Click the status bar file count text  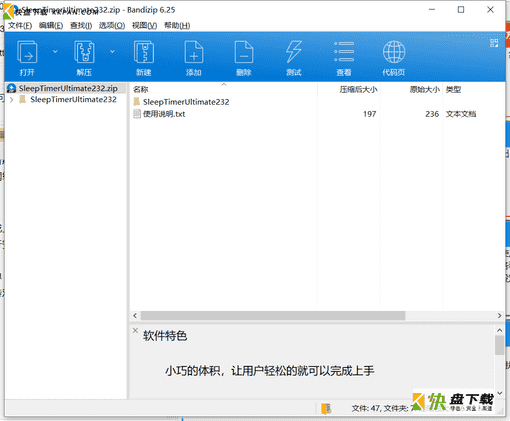382,408
